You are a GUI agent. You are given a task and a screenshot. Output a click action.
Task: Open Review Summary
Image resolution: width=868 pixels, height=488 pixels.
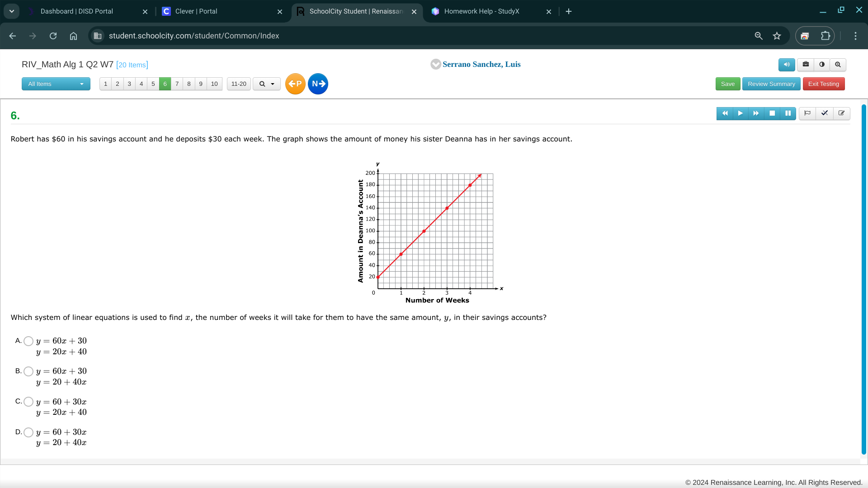[771, 84]
